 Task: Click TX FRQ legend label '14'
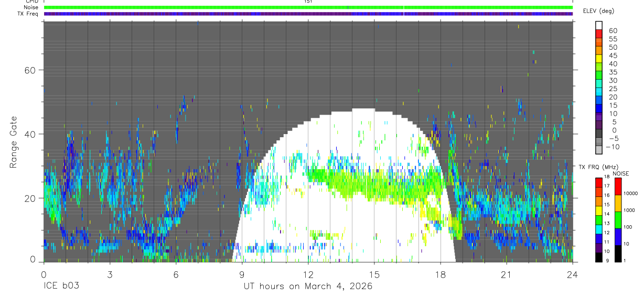click(607, 214)
